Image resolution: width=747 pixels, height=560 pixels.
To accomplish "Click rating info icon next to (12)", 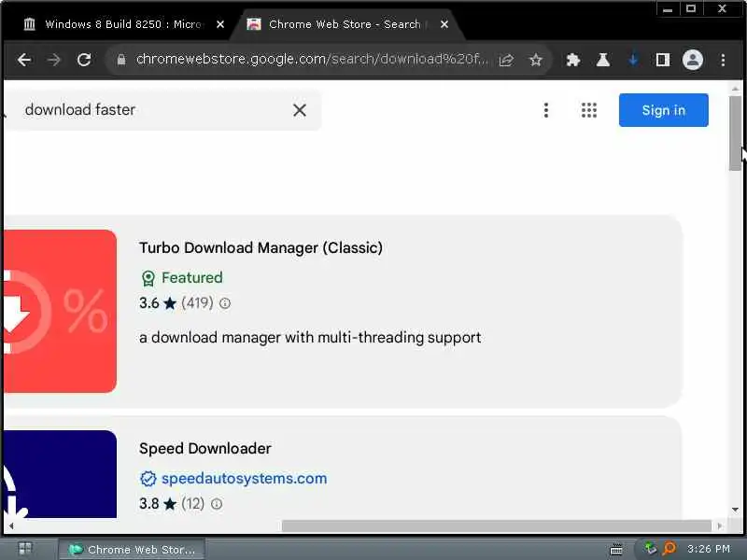I will pos(217,504).
